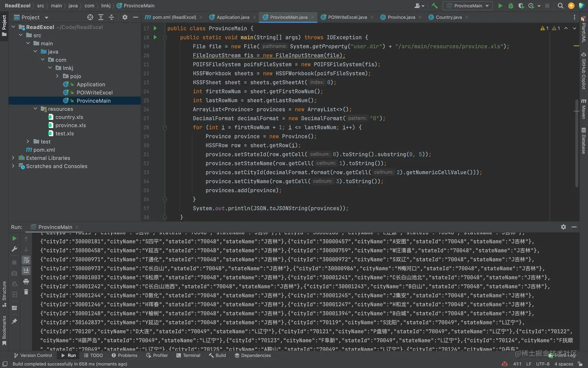This screenshot has height=368, width=588.
Task: Collapse all in the Project panel
Action: pyautogui.click(x=111, y=17)
